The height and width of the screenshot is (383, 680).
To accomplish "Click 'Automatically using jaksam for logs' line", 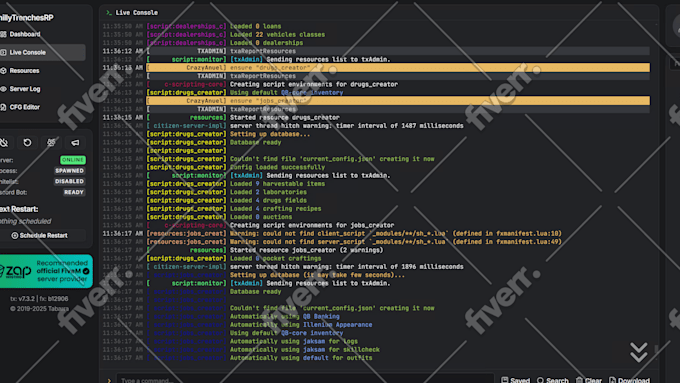I will coord(294,341).
